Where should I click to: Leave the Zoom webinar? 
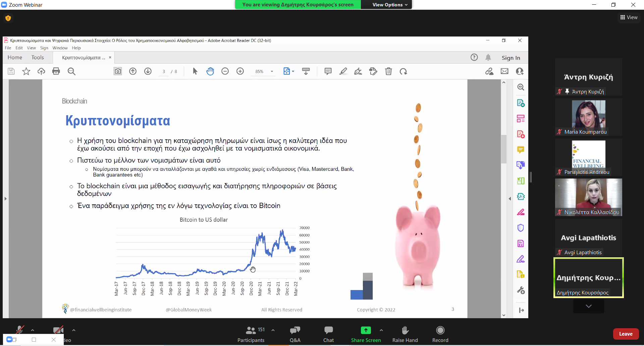pyautogui.click(x=626, y=334)
